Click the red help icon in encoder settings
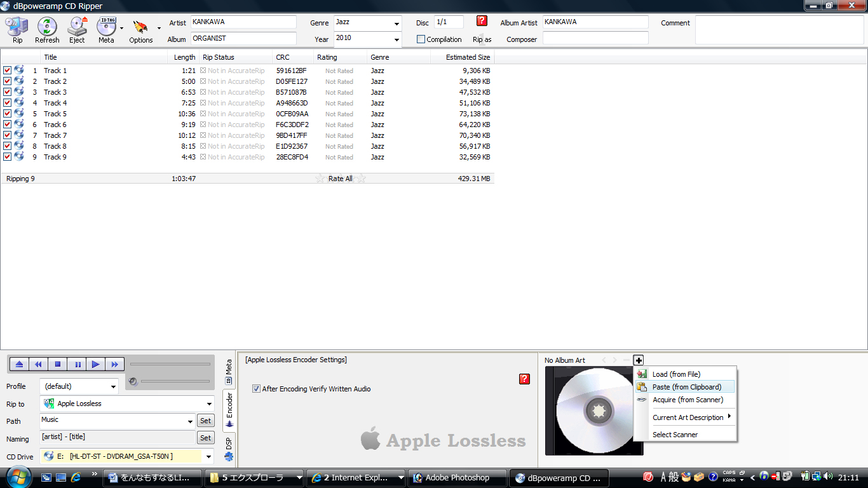The width and height of the screenshot is (868, 488). coord(524,379)
